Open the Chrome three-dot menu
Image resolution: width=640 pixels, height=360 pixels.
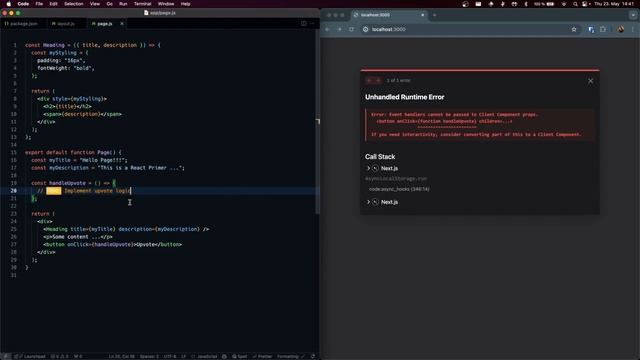point(633,29)
